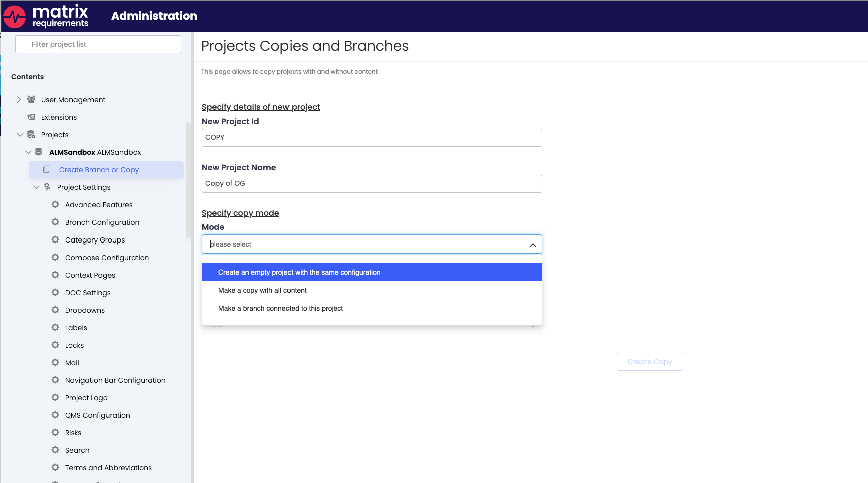Open Risks settings entry
This screenshot has height=483, width=868.
pyautogui.click(x=73, y=433)
